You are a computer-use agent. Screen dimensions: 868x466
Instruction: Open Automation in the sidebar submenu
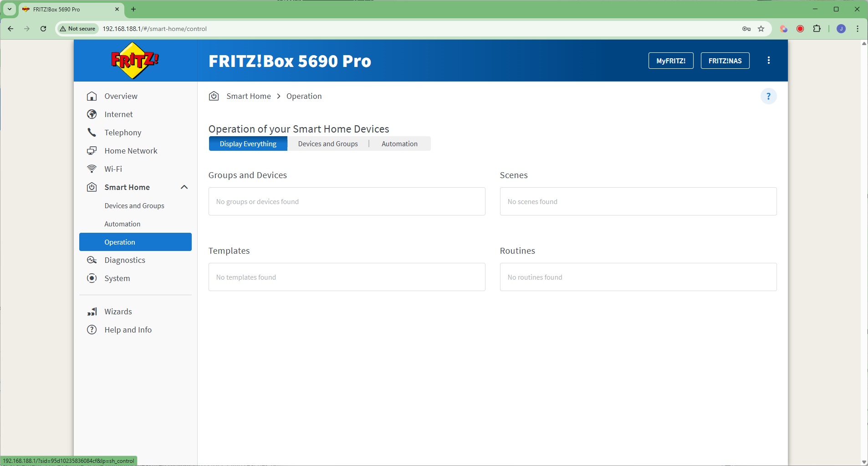pos(123,224)
